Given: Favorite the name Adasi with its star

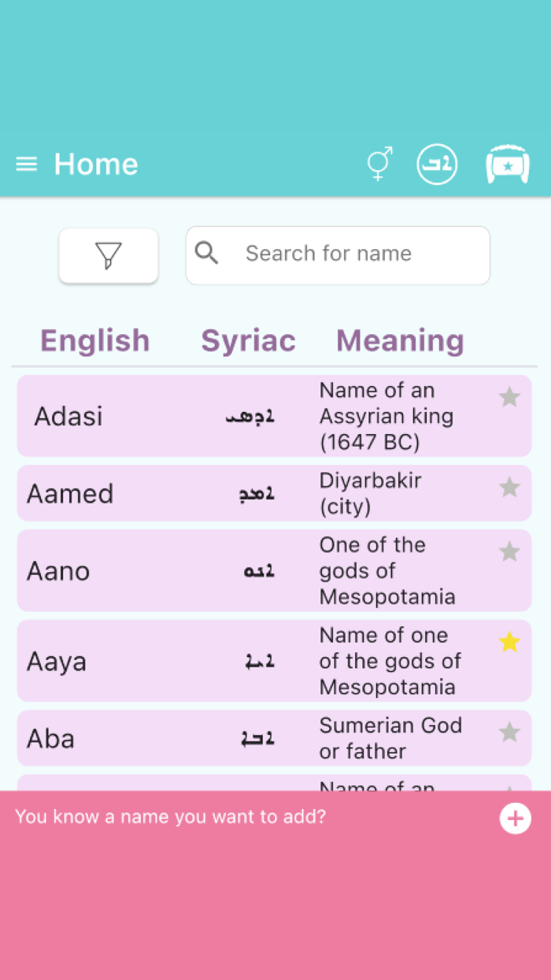Looking at the screenshot, I should (x=509, y=397).
